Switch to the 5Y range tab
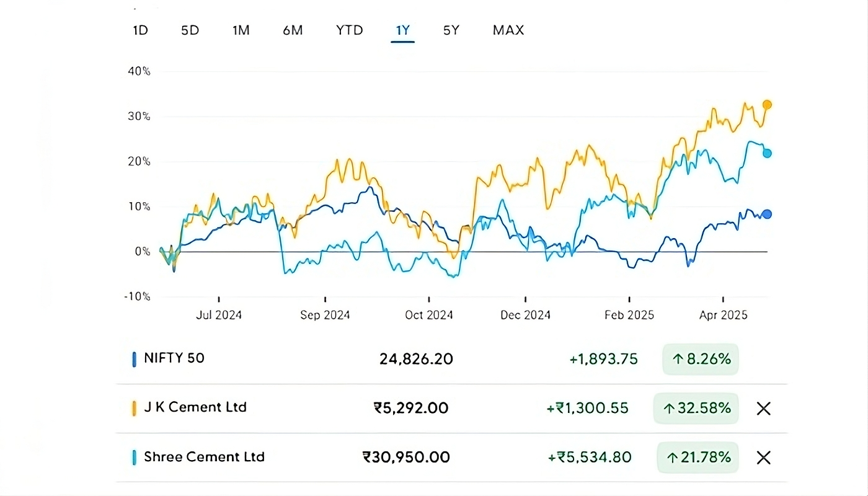Image resolution: width=868 pixels, height=496 pixels. [x=451, y=30]
